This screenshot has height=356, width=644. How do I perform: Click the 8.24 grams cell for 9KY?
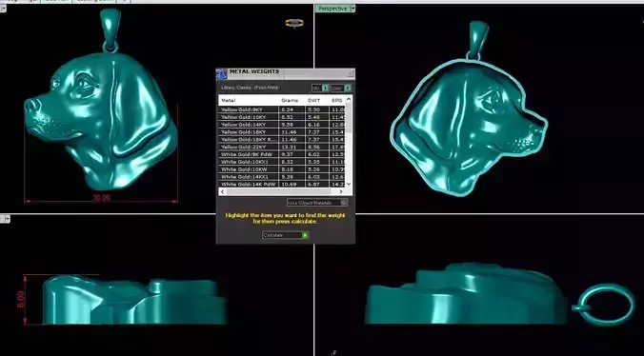[x=292, y=109]
